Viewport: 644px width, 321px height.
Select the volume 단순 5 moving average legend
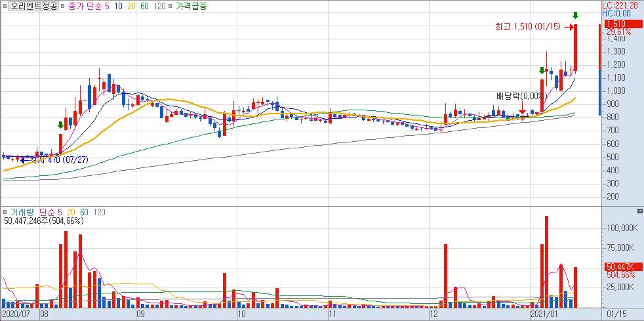(x=50, y=212)
